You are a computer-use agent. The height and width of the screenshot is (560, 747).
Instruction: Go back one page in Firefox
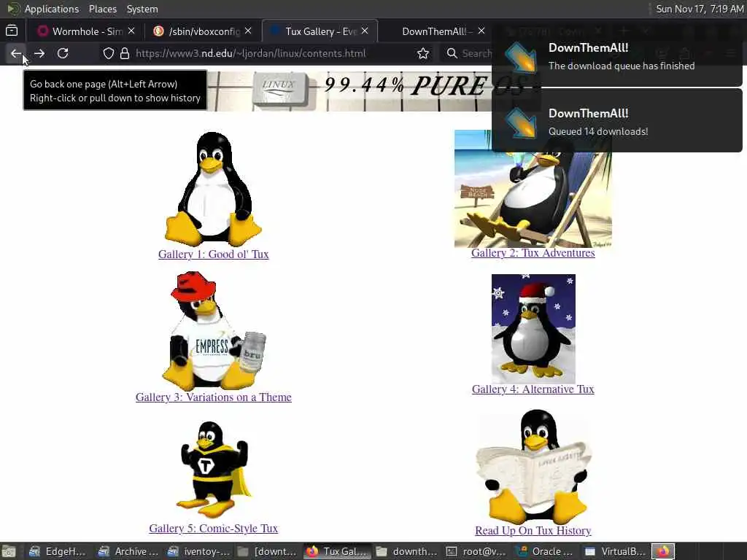pos(16,53)
